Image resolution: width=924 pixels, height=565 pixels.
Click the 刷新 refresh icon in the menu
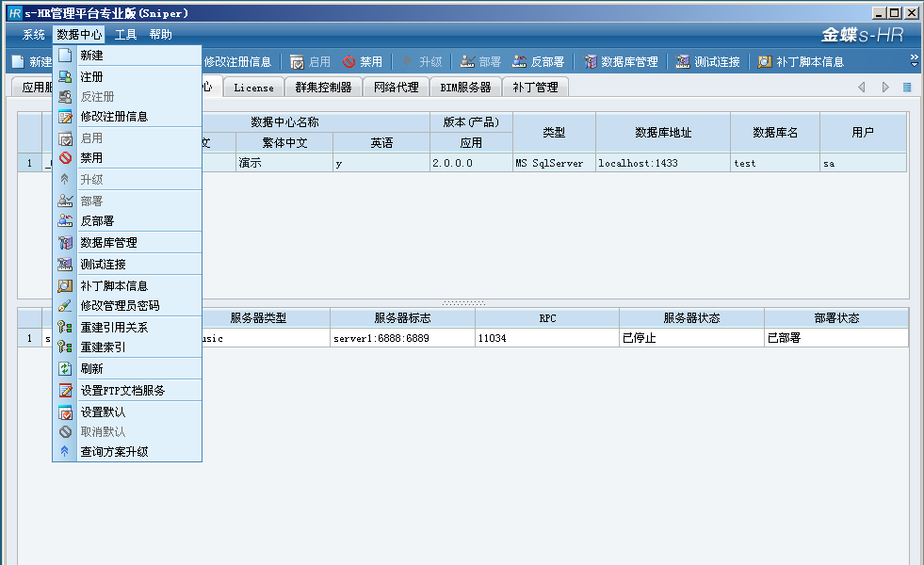pos(65,369)
